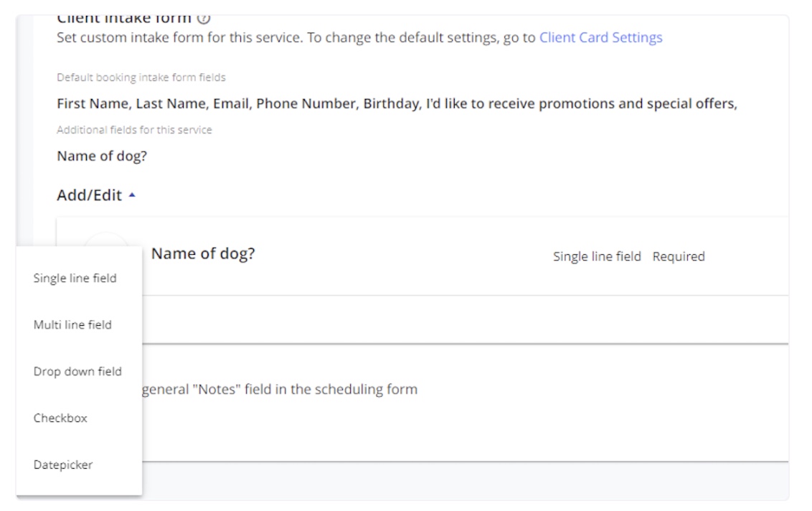Choose Single line field from the popup menu
The height and width of the screenshot is (511, 812).
coord(75,278)
